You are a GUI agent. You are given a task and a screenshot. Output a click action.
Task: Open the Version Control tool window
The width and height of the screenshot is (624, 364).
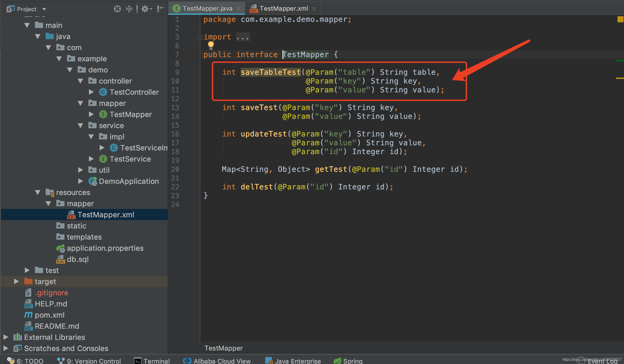(x=89, y=361)
